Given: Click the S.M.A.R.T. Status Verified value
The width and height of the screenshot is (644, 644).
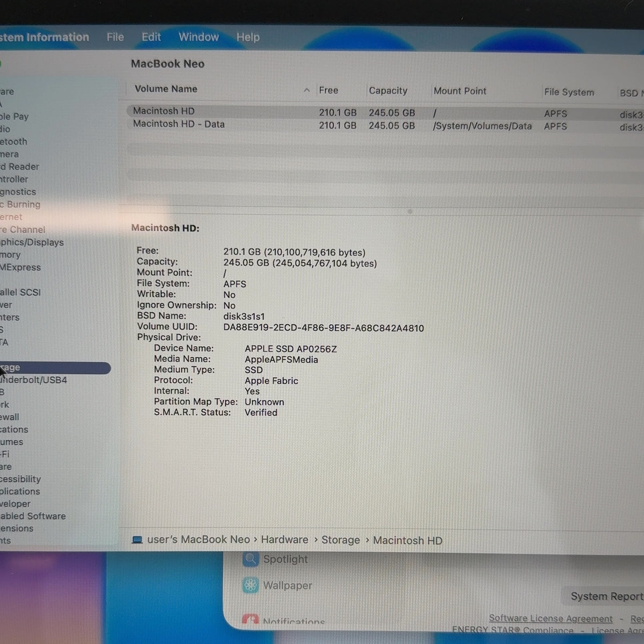Looking at the screenshot, I should click(261, 413).
